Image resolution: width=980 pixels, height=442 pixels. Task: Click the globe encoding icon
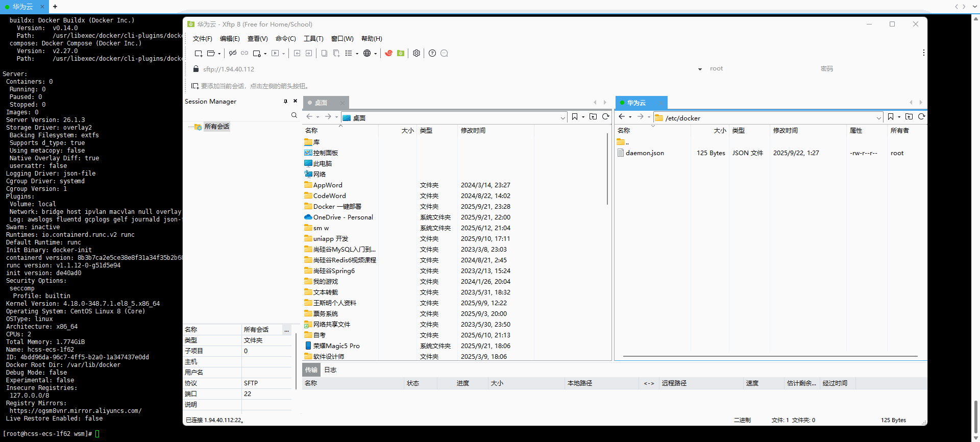point(367,53)
